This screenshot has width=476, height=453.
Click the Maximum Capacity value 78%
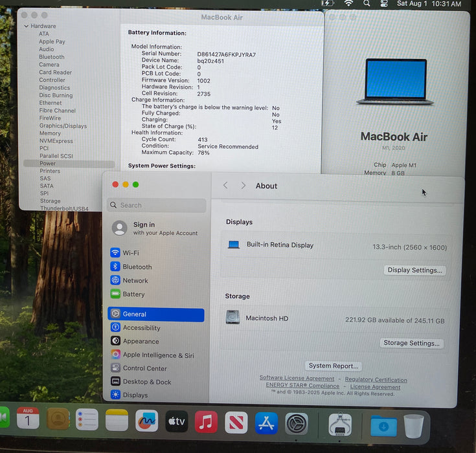[203, 153]
